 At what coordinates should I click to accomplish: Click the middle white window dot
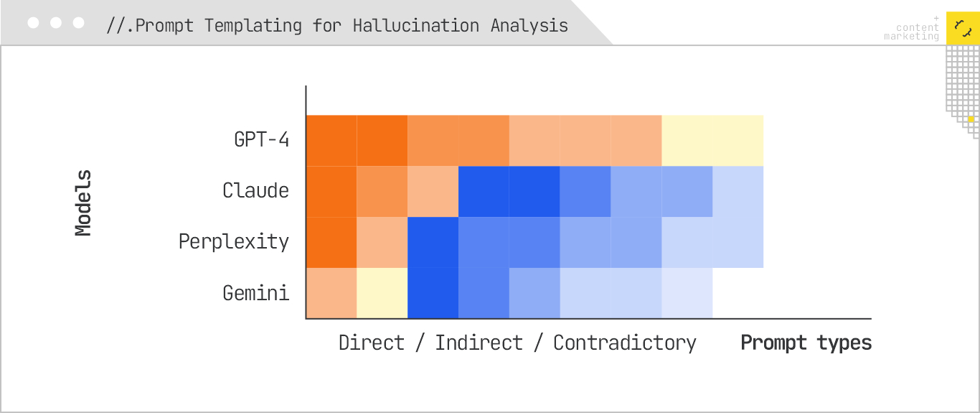56,23
